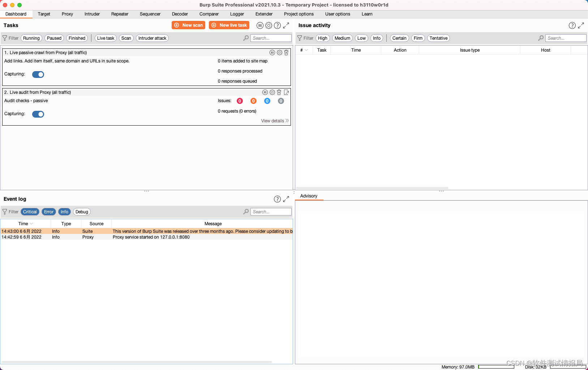Click the orange medium-severity issues count badge
Viewport: 588px width, 370px height.
[253, 101]
